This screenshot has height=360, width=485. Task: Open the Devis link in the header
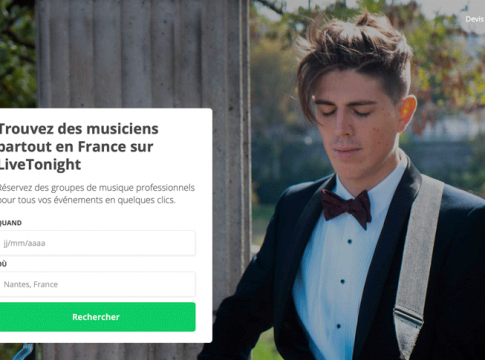click(475, 19)
